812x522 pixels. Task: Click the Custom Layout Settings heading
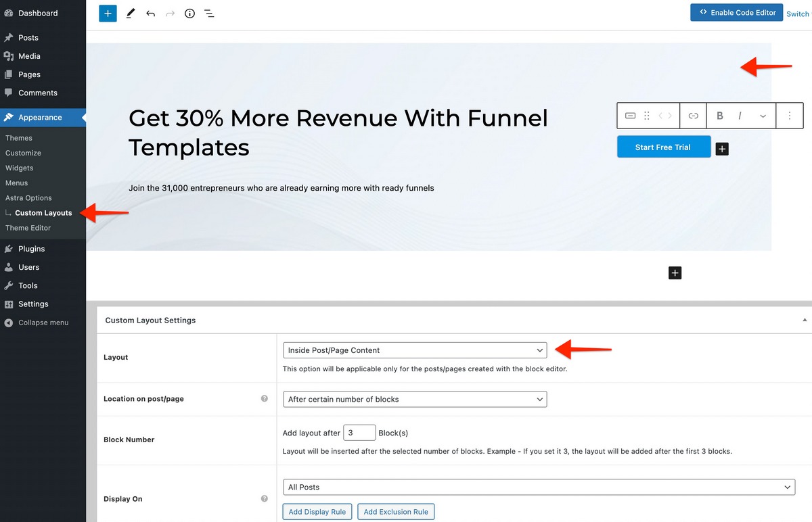coord(150,320)
